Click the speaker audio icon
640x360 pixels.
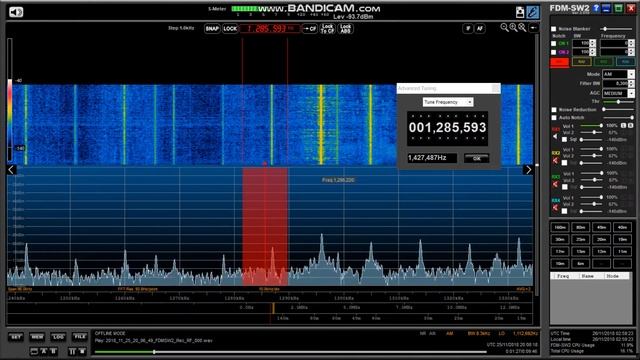pyautogui.click(x=16, y=12)
